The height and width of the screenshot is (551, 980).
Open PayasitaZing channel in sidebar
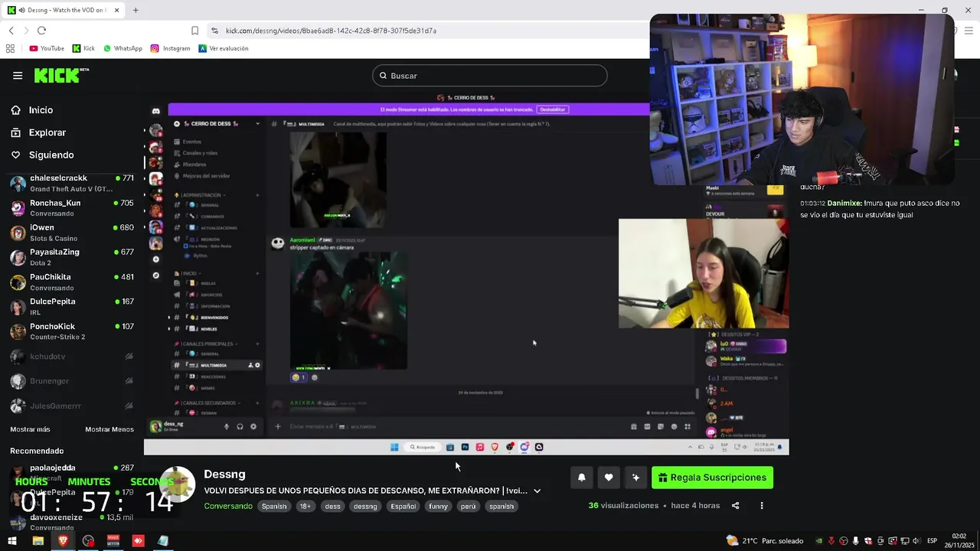coord(72,257)
